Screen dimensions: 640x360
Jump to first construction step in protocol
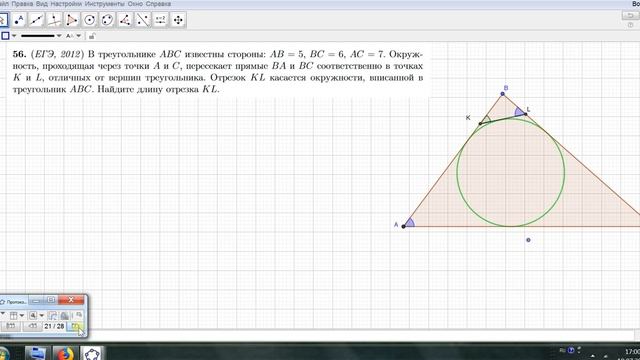click(10, 326)
